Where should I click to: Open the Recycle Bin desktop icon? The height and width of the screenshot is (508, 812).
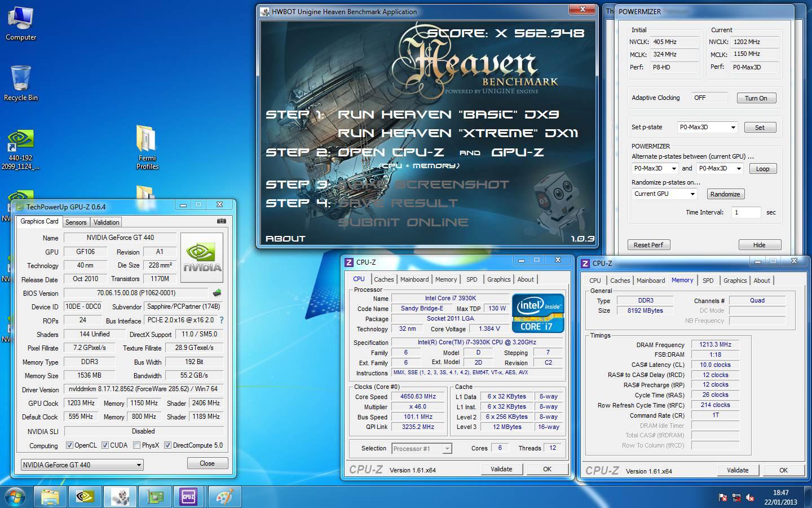tap(21, 84)
